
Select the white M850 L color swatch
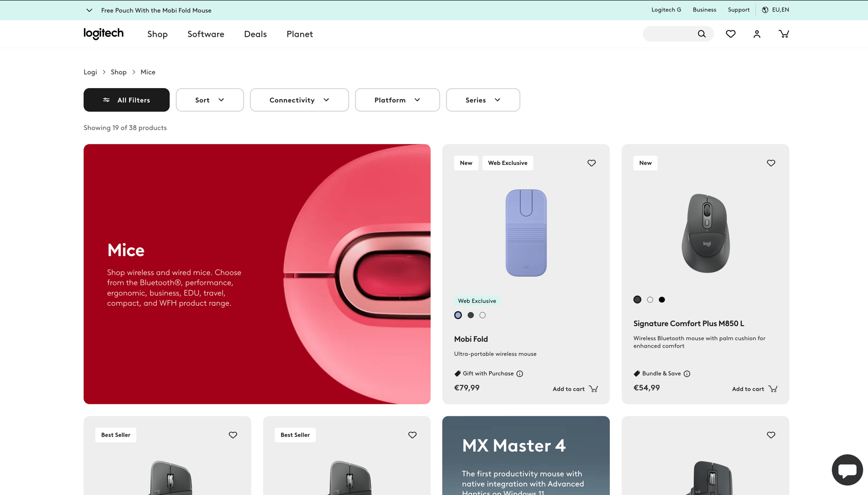(x=650, y=299)
